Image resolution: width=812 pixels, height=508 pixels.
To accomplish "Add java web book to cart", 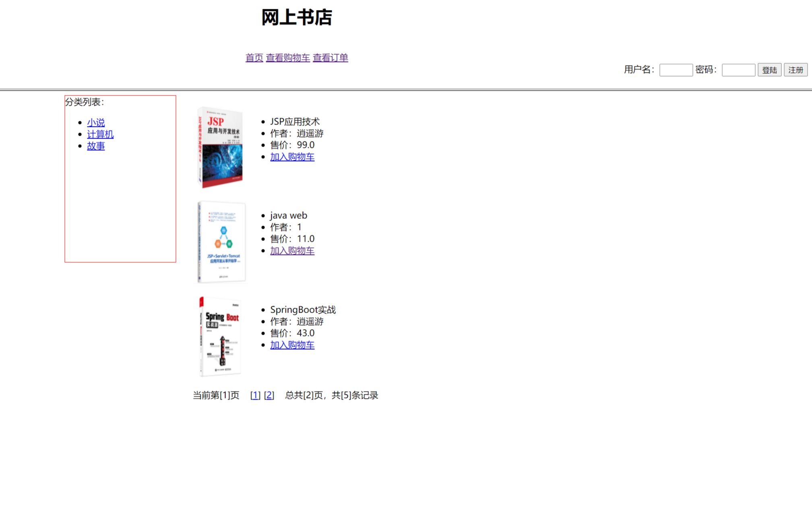I will [292, 251].
